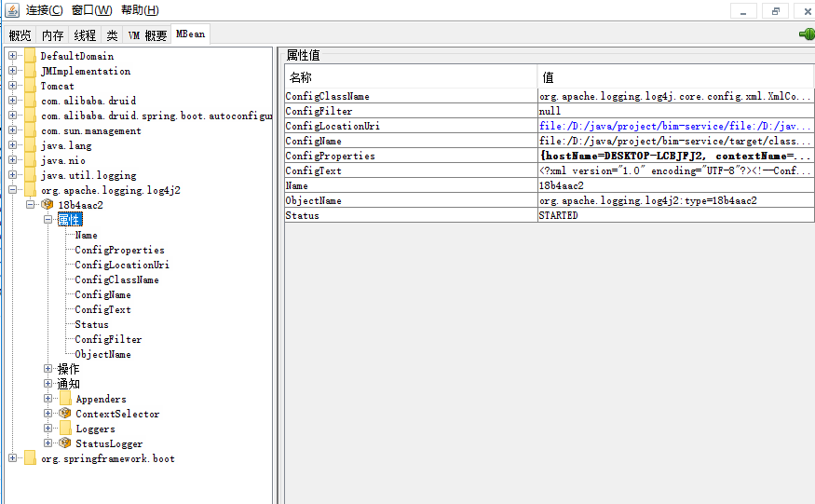Click the JMImplementation folder icon
The width and height of the screenshot is (815, 504).
click(30, 71)
